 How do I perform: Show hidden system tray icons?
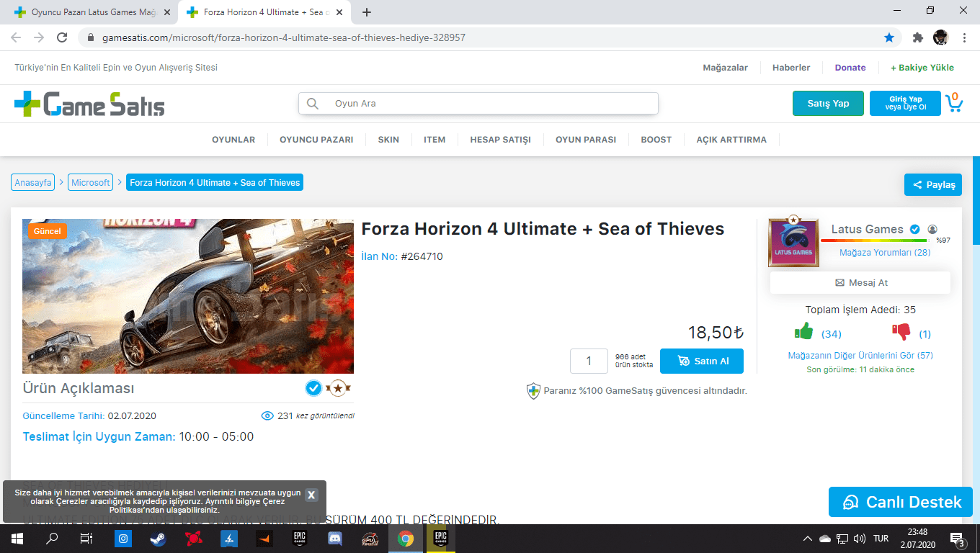[x=808, y=539]
